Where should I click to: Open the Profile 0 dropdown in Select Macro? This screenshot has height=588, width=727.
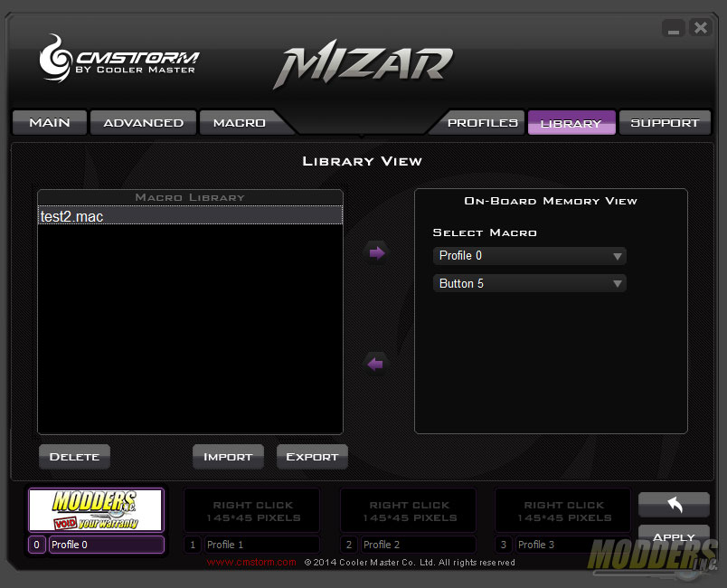tap(530, 256)
